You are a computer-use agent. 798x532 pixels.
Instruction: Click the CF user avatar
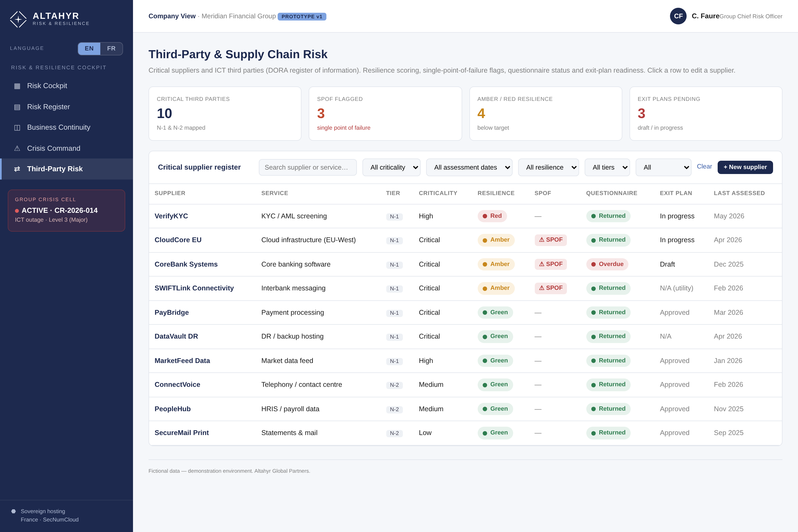pos(678,16)
